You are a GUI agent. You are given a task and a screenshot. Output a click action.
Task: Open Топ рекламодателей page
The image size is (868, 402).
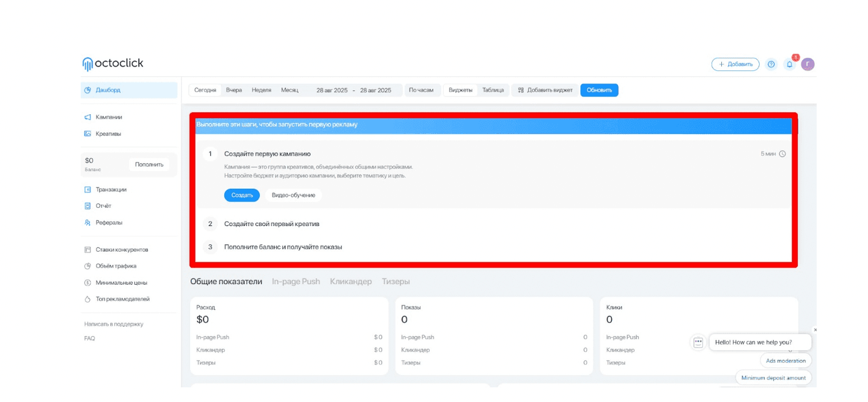(122, 299)
